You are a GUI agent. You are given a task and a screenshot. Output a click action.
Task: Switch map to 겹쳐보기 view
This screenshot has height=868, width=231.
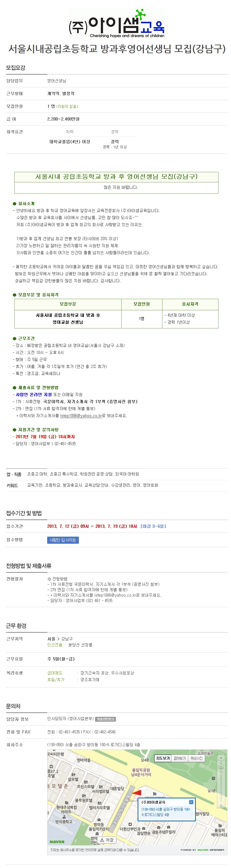(179, 758)
